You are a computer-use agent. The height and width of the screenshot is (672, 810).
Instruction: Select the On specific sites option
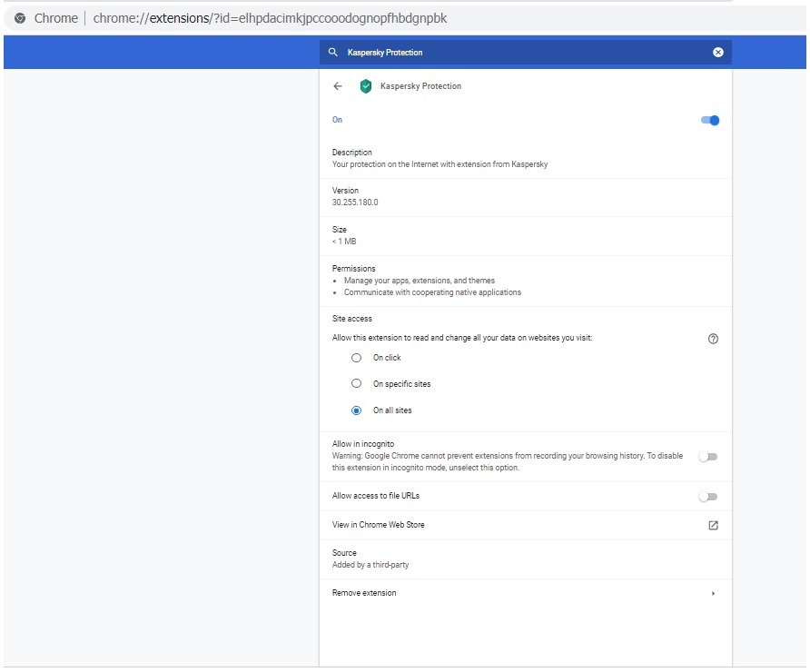[x=357, y=383]
